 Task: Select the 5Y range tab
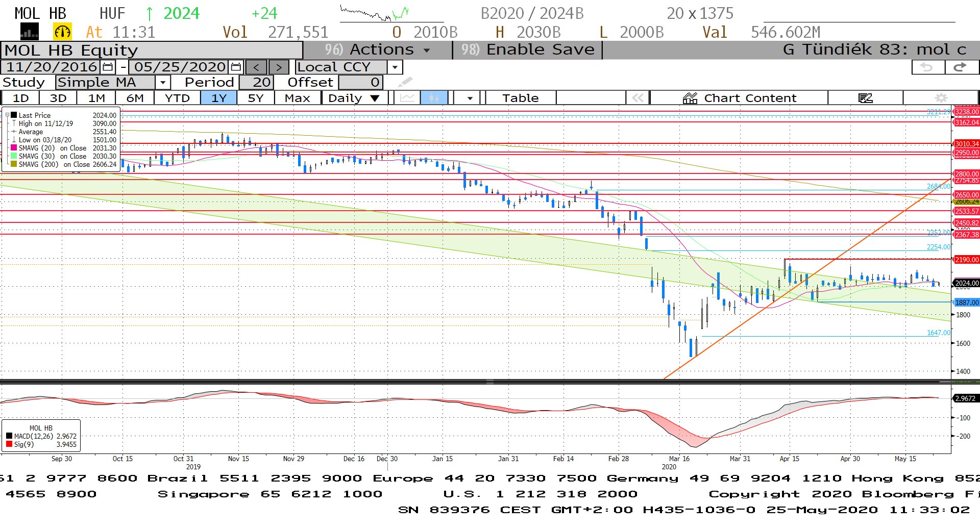coord(255,98)
